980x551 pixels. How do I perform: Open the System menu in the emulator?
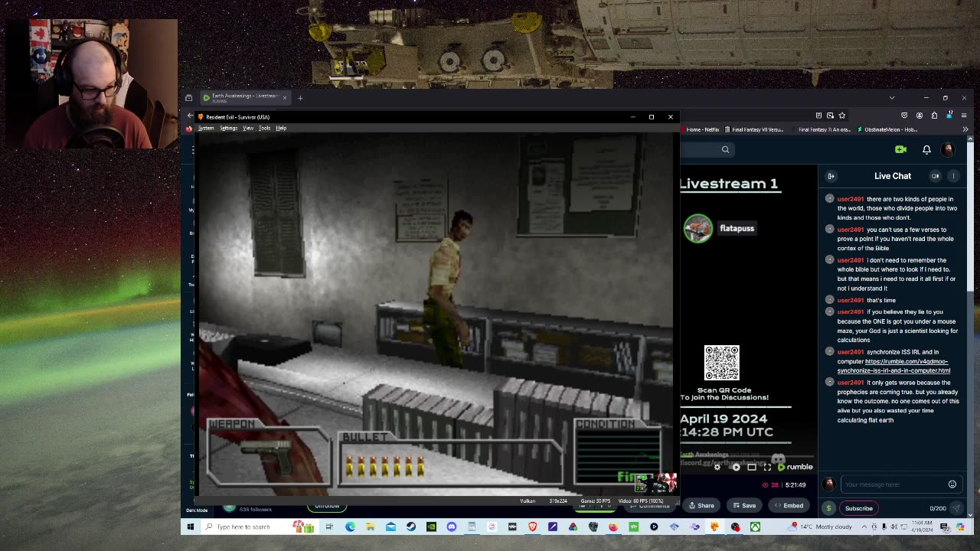point(206,128)
